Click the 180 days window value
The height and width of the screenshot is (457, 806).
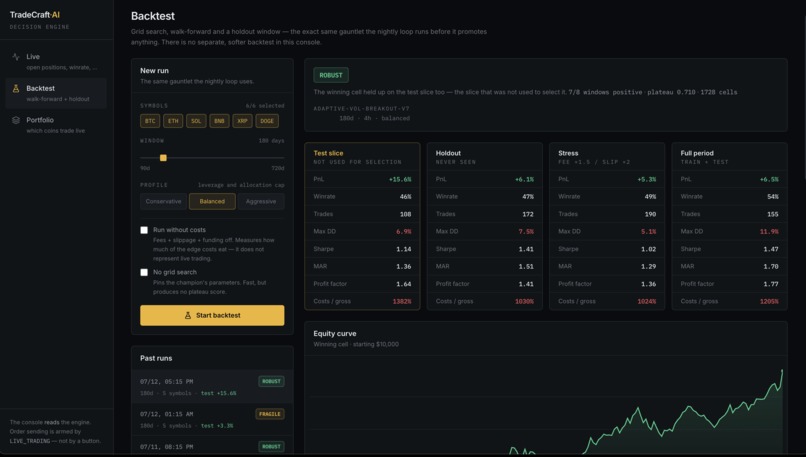point(271,141)
